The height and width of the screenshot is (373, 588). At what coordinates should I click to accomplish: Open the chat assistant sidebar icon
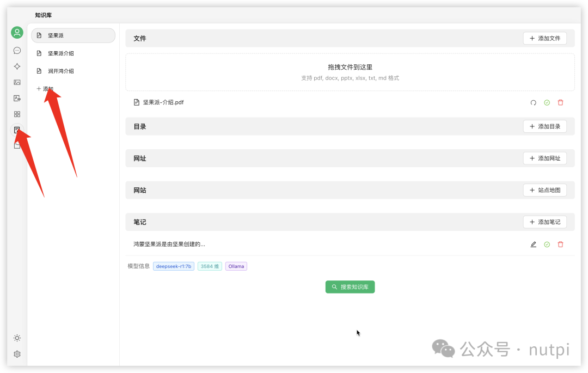click(17, 51)
